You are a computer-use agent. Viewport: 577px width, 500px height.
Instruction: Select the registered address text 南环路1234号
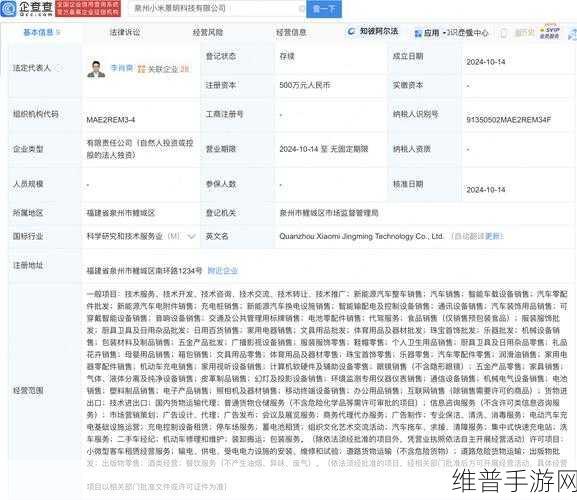pos(144,271)
